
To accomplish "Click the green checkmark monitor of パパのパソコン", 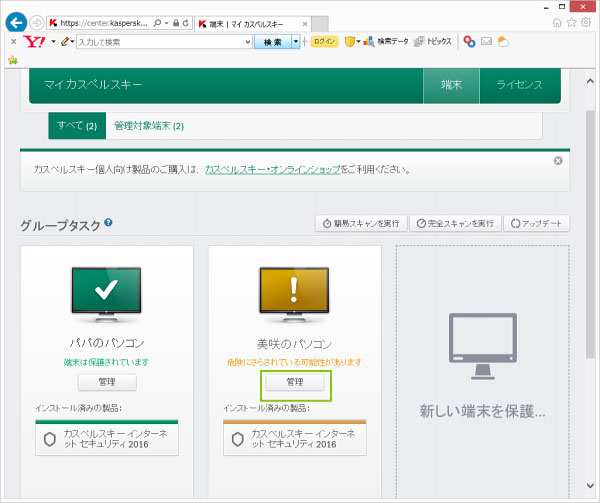I will (x=106, y=295).
